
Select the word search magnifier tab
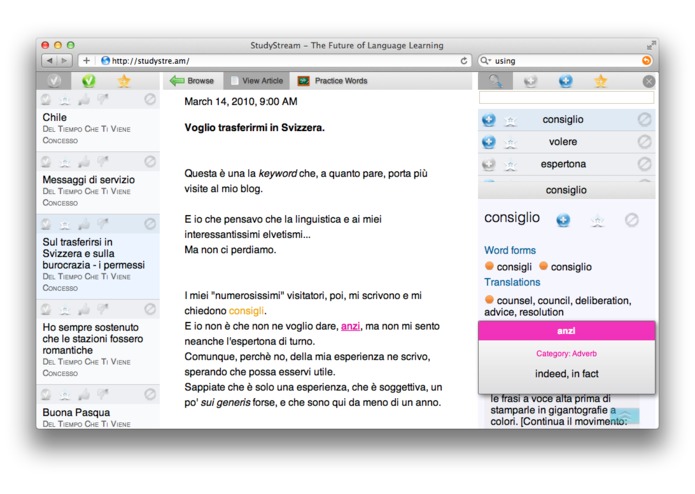click(x=496, y=81)
